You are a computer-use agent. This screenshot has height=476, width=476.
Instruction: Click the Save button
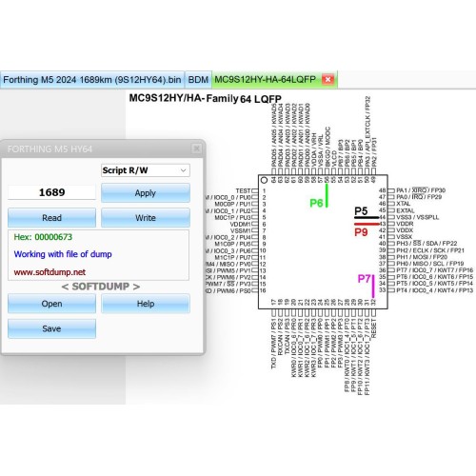point(51,328)
